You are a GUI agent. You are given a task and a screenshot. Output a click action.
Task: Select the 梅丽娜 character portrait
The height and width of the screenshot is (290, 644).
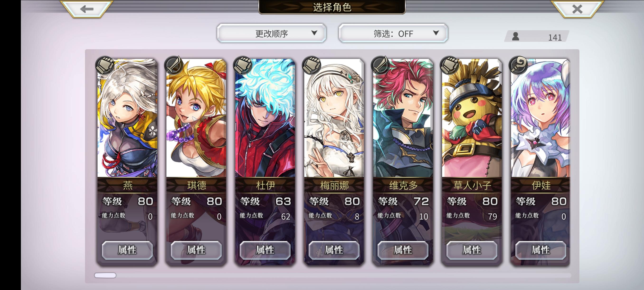[x=334, y=118]
